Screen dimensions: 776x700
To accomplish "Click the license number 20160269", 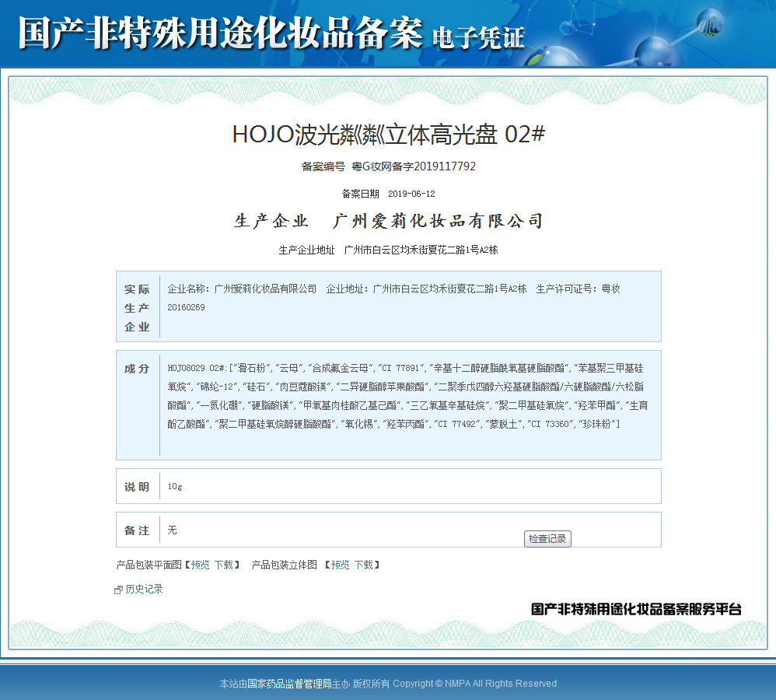I will coord(186,307).
